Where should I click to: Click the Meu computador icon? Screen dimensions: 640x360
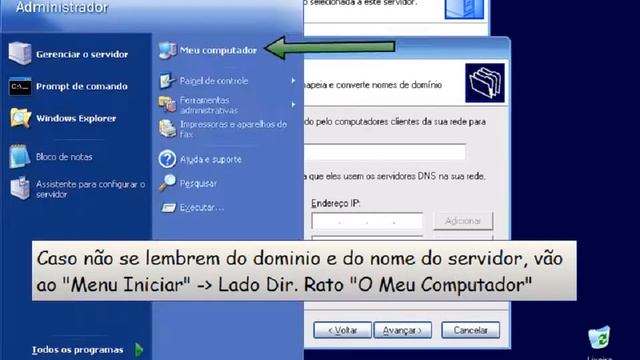(168, 51)
